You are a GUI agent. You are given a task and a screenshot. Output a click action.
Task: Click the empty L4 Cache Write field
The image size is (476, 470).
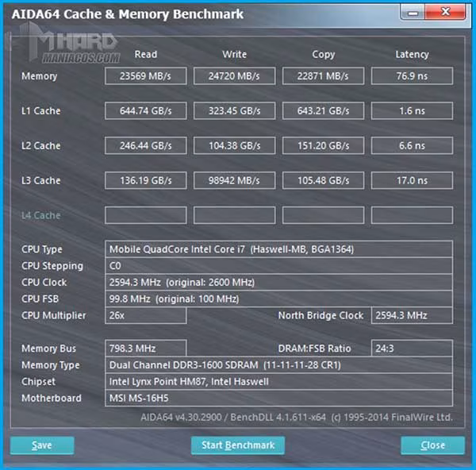tap(234, 215)
